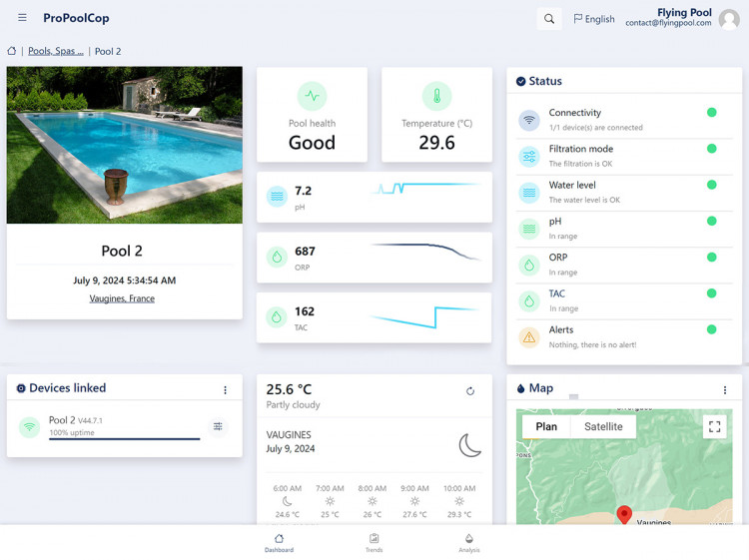Open the English language selector

coord(594,19)
